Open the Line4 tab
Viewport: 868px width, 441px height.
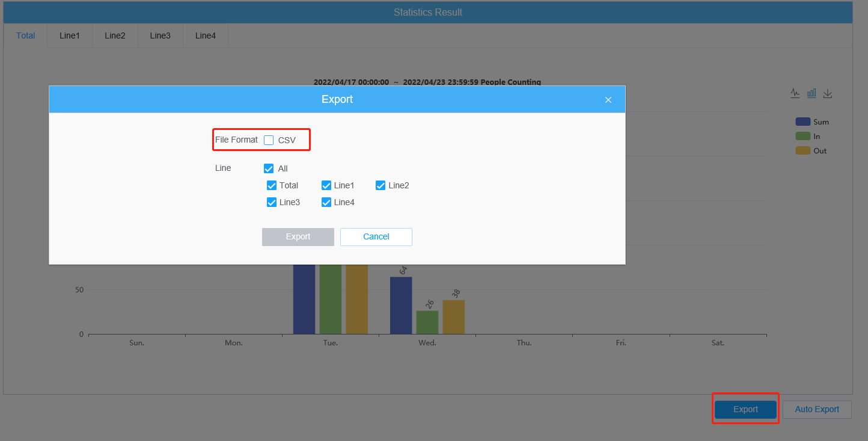point(206,35)
